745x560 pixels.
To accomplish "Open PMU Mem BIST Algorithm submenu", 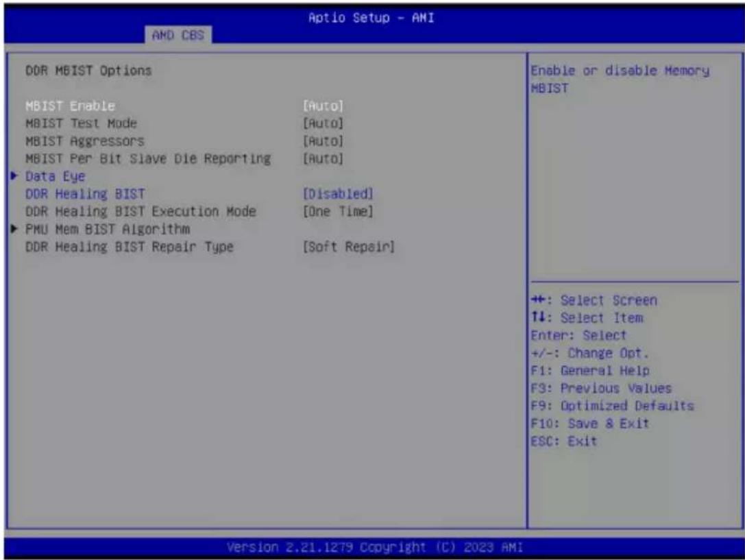I will (x=108, y=229).
